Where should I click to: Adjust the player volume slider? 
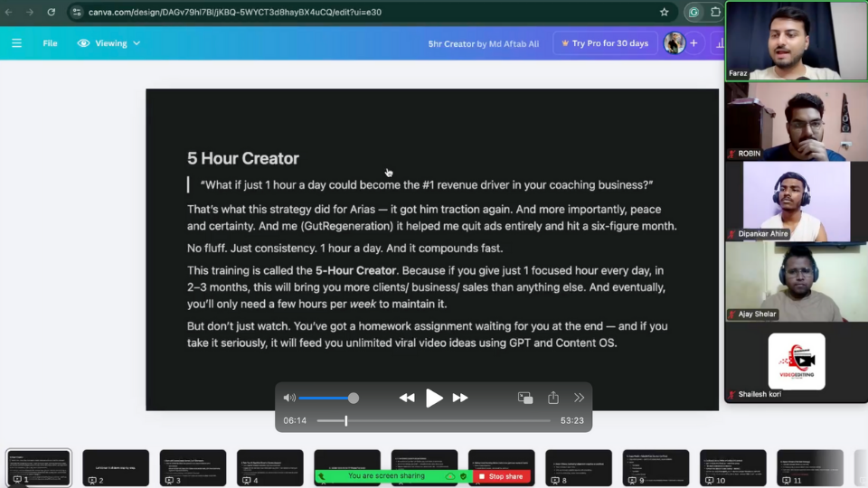pos(327,398)
